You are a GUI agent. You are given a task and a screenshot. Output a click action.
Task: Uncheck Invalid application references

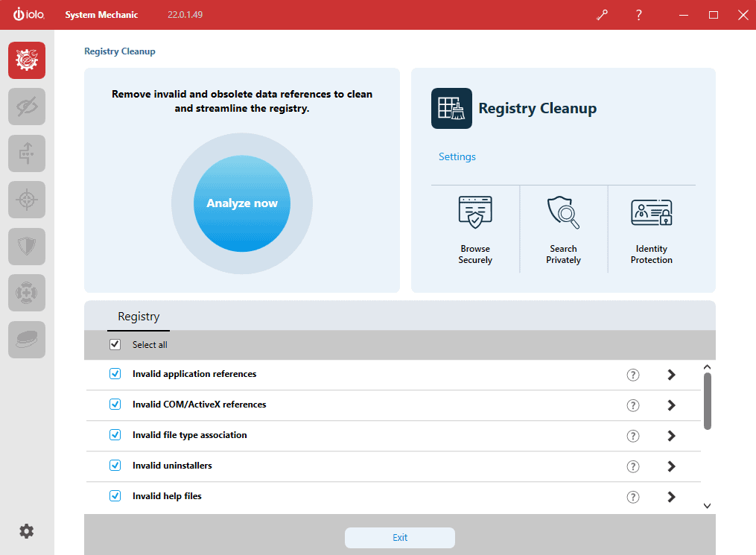(x=115, y=374)
